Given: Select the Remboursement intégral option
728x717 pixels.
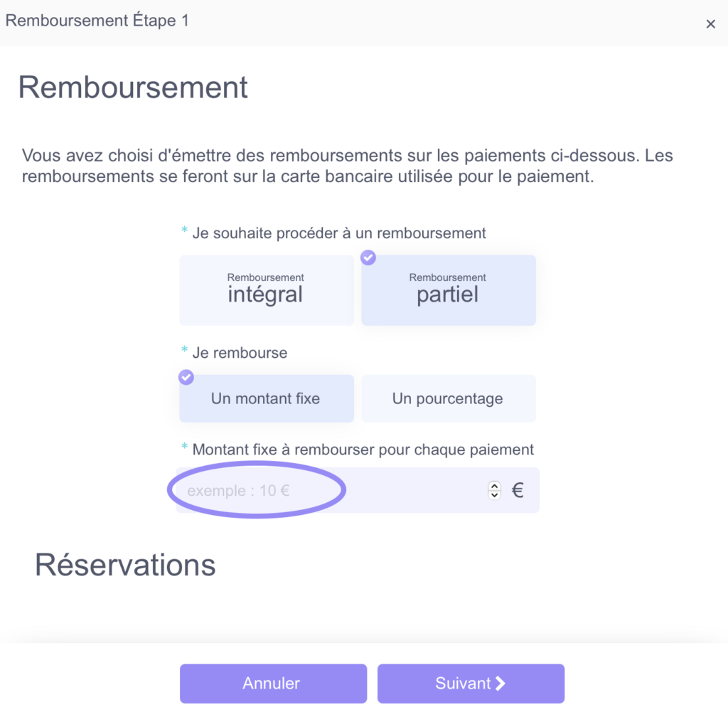Looking at the screenshot, I should pyautogui.click(x=267, y=290).
